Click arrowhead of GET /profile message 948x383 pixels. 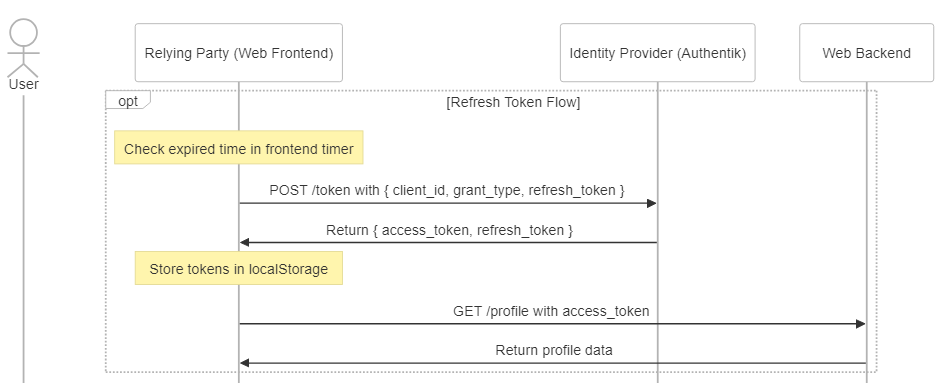861,324
